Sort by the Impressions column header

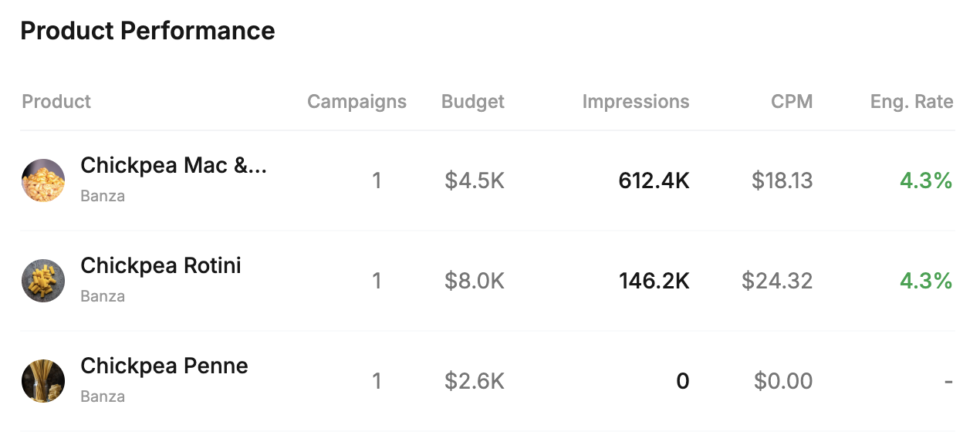[x=636, y=102]
